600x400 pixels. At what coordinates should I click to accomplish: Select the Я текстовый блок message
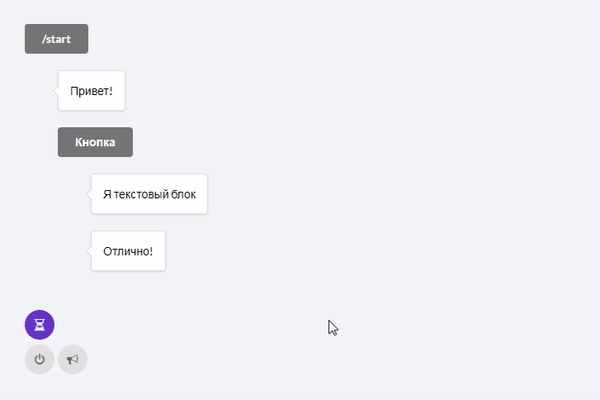tap(149, 194)
